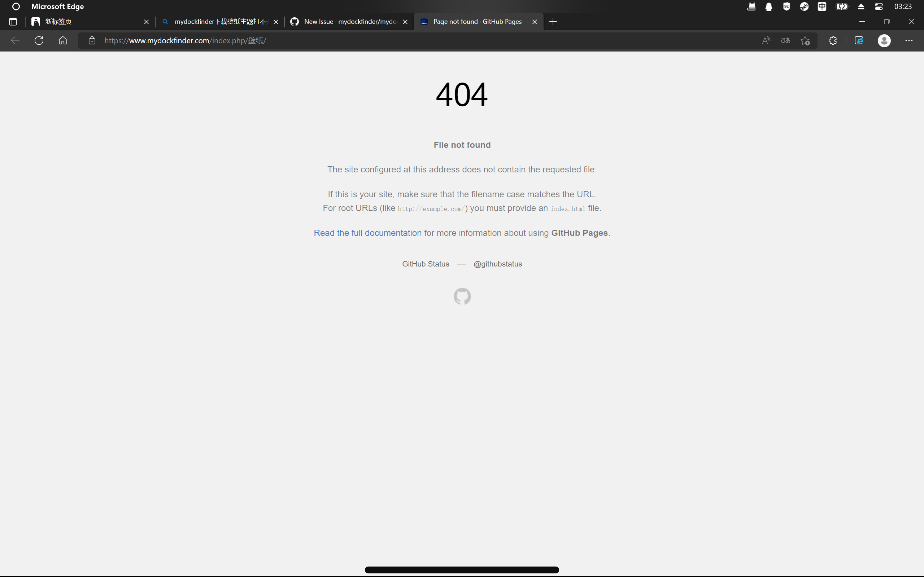Open the Read aloud feature

766,40
